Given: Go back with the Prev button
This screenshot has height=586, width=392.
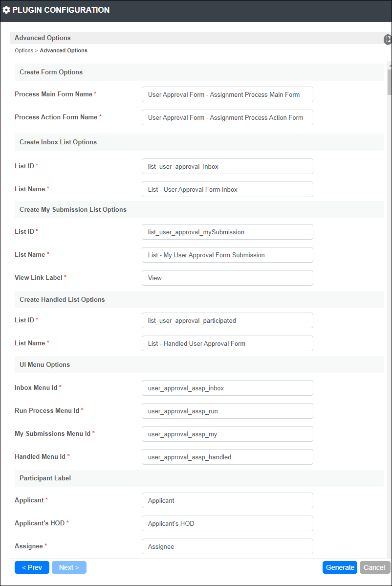Looking at the screenshot, I should [32, 567].
